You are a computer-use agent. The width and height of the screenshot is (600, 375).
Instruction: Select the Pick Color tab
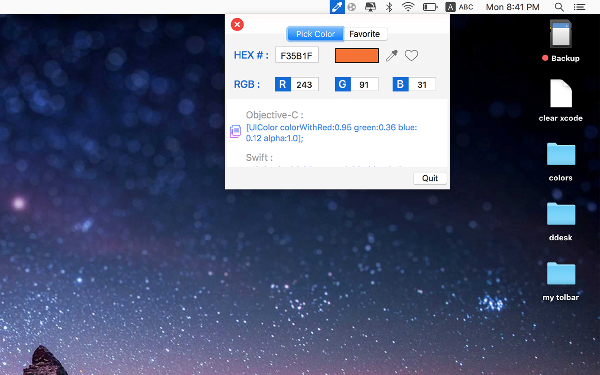(x=315, y=34)
